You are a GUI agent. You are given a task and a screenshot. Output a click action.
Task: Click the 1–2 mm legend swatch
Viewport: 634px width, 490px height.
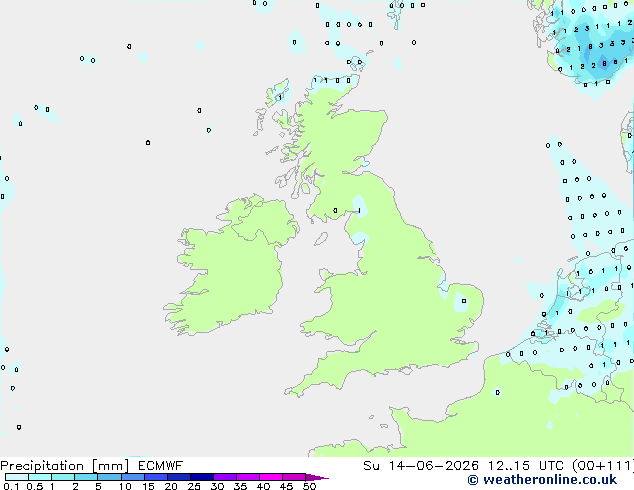click(x=63, y=477)
